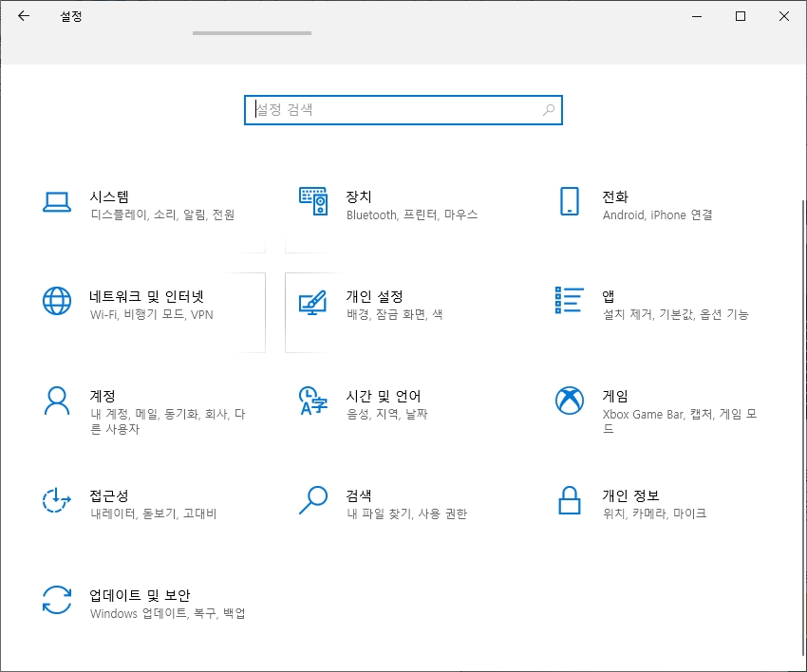Screen dimensions: 807x672
Task: Click the 접근성 clock-arrow icon
Action: (x=57, y=501)
